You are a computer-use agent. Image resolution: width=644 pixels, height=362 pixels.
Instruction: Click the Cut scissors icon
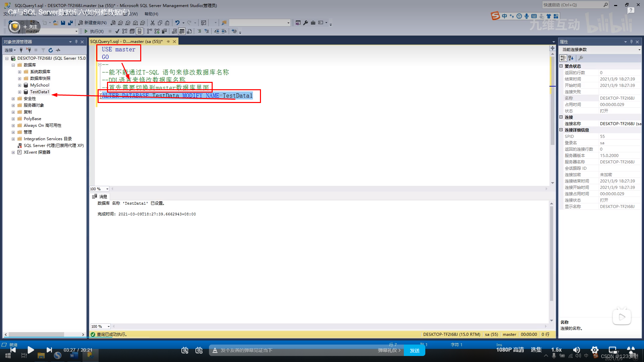pos(153,23)
